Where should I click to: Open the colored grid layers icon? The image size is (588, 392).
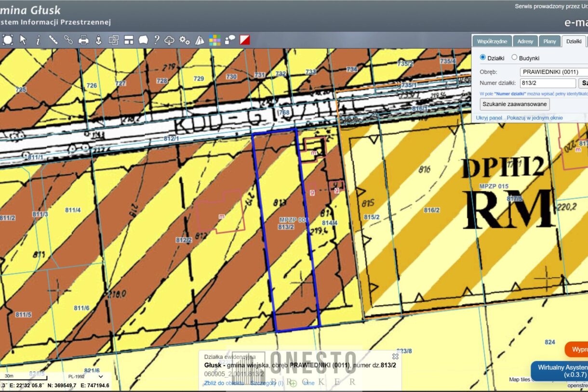pos(214,40)
